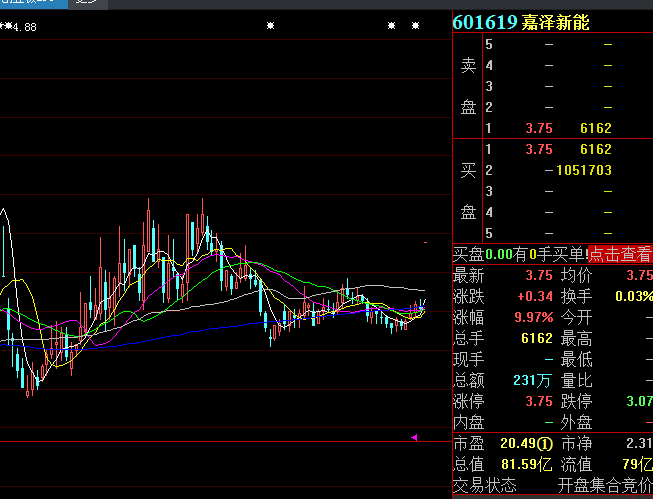Click the 内盘 label
The height and width of the screenshot is (499, 653).
469,422
